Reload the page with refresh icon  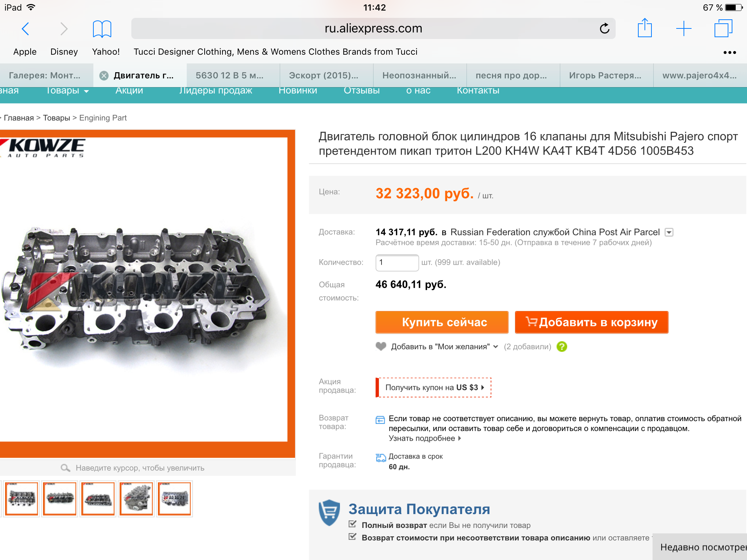click(604, 28)
